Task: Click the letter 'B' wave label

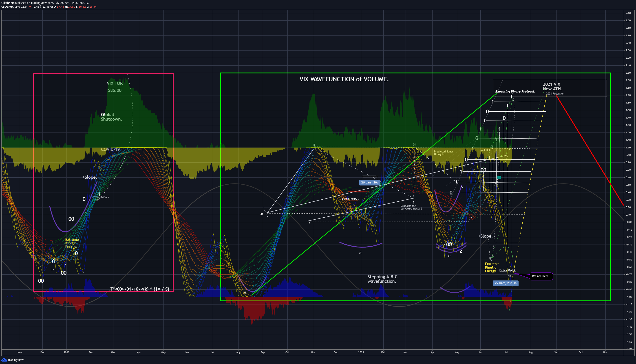Action: (x=360, y=253)
